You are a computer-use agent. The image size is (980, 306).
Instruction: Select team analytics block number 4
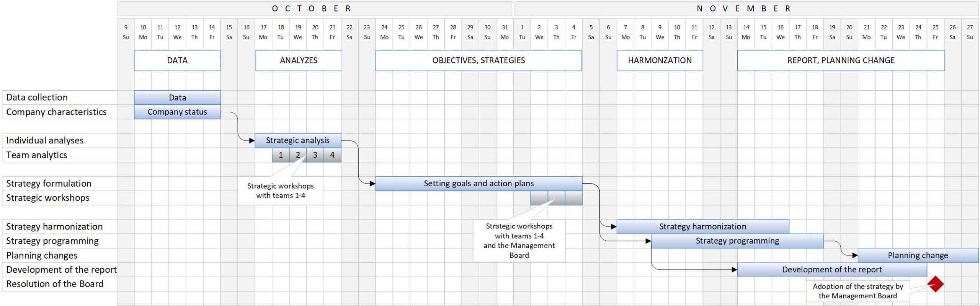coord(332,155)
